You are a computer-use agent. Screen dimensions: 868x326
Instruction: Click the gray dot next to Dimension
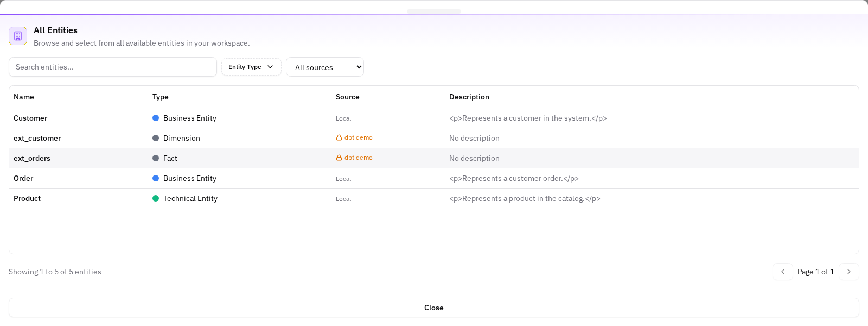click(x=156, y=138)
